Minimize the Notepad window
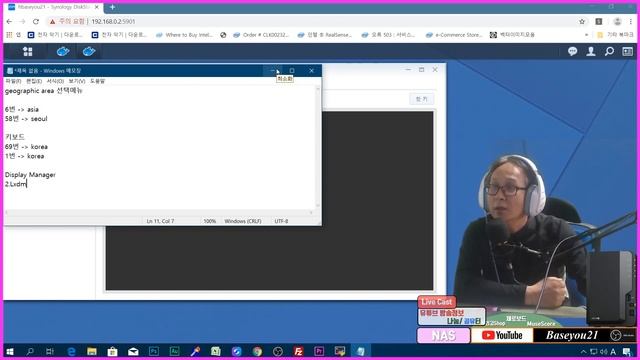The height and width of the screenshot is (360, 640). 273,71
